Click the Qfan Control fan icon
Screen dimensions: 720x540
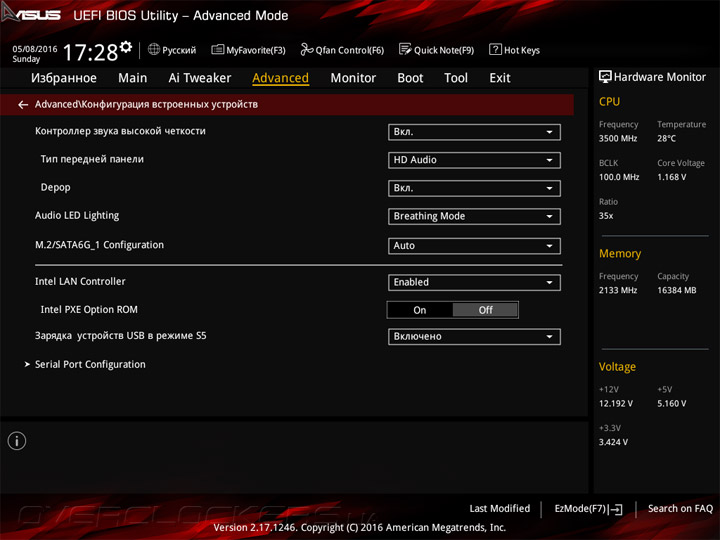306,50
